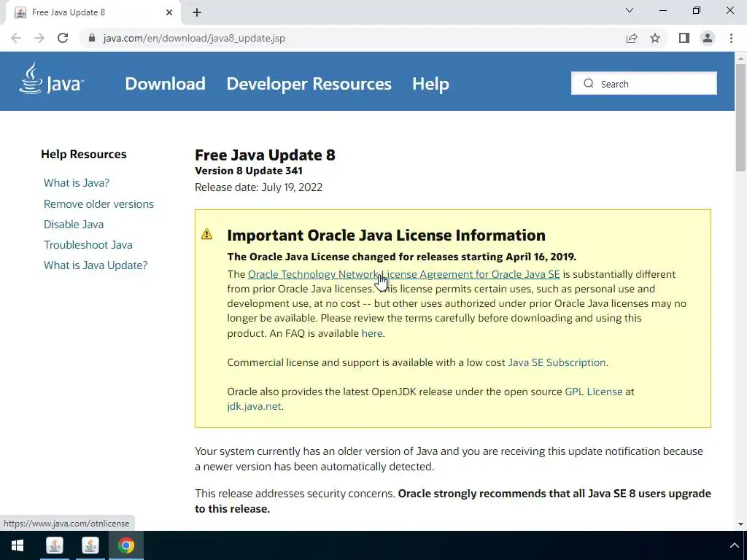Click inside the Search field

[x=644, y=83]
